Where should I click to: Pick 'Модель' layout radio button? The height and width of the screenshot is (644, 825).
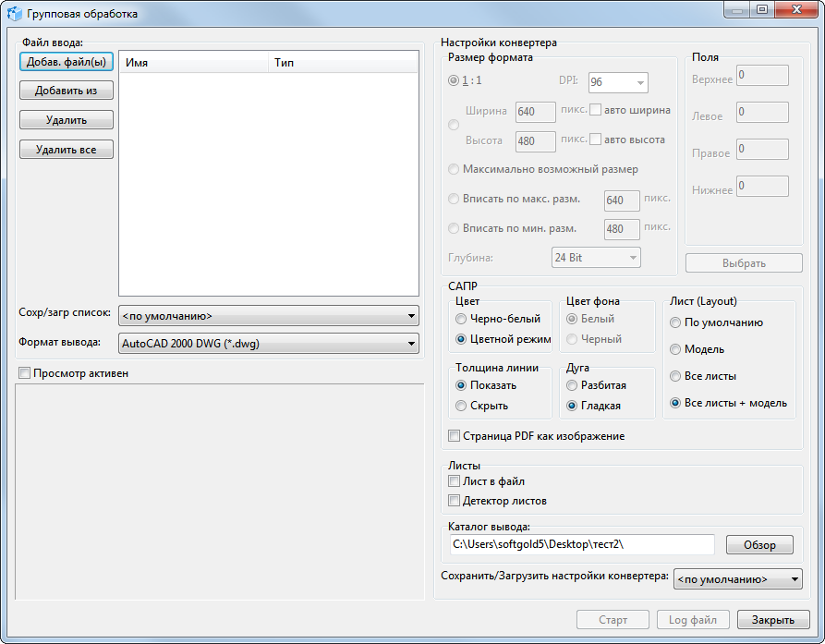(676, 349)
